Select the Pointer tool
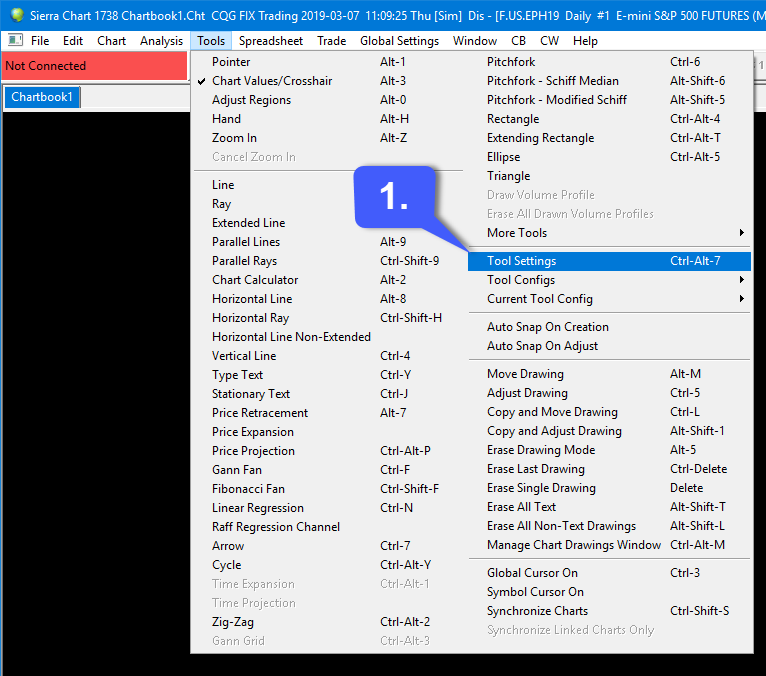The width and height of the screenshot is (766, 676). click(x=326, y=62)
